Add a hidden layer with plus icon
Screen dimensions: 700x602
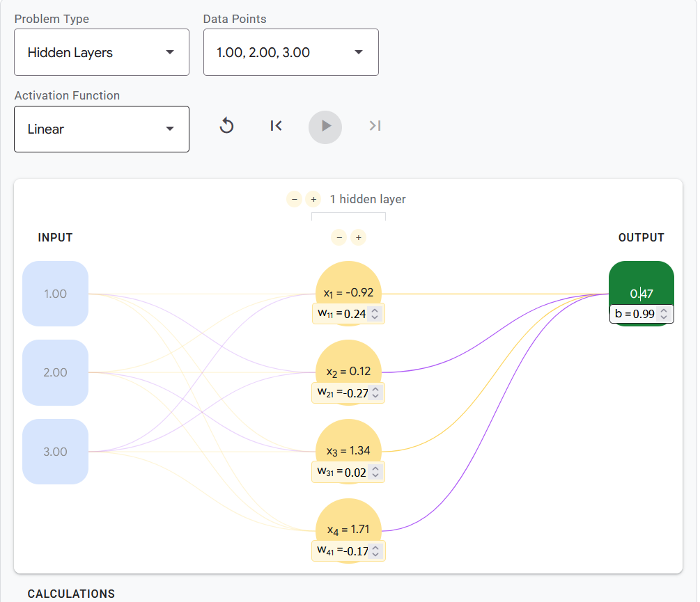coord(313,199)
